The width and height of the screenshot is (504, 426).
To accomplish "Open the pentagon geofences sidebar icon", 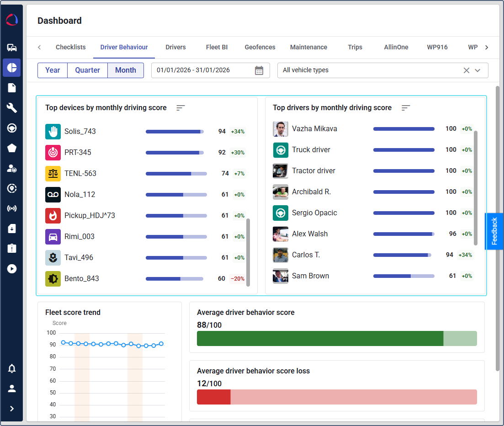I will point(12,148).
